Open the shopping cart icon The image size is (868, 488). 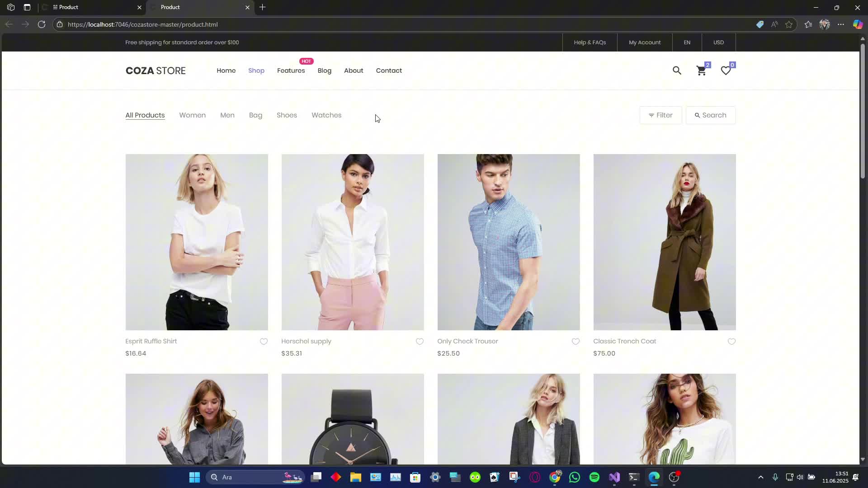[701, 70]
